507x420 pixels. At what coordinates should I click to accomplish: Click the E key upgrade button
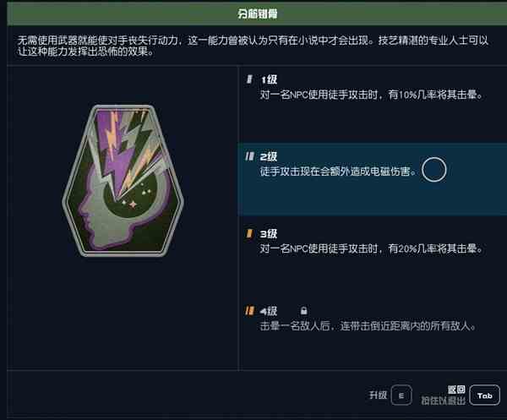pos(401,395)
